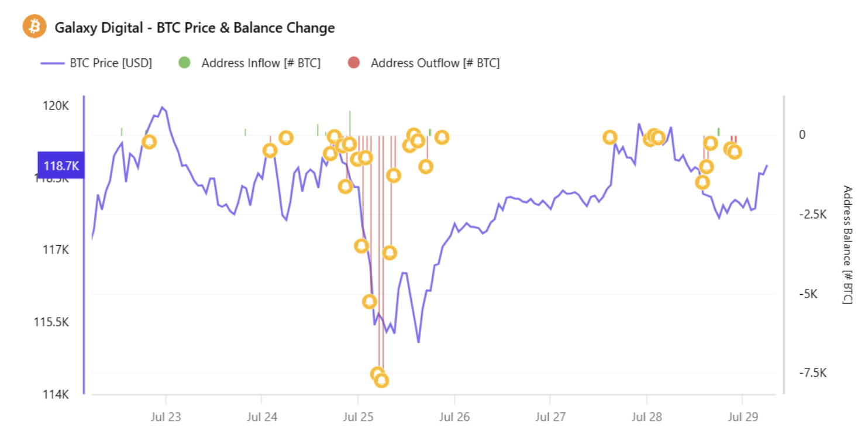The height and width of the screenshot is (441, 868).
Task: Click the rightmost alert bell near Jul 29
Action: point(735,152)
